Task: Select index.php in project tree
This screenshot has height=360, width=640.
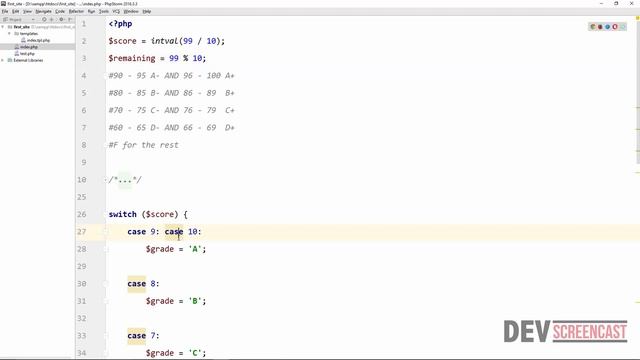Action: 29,47
